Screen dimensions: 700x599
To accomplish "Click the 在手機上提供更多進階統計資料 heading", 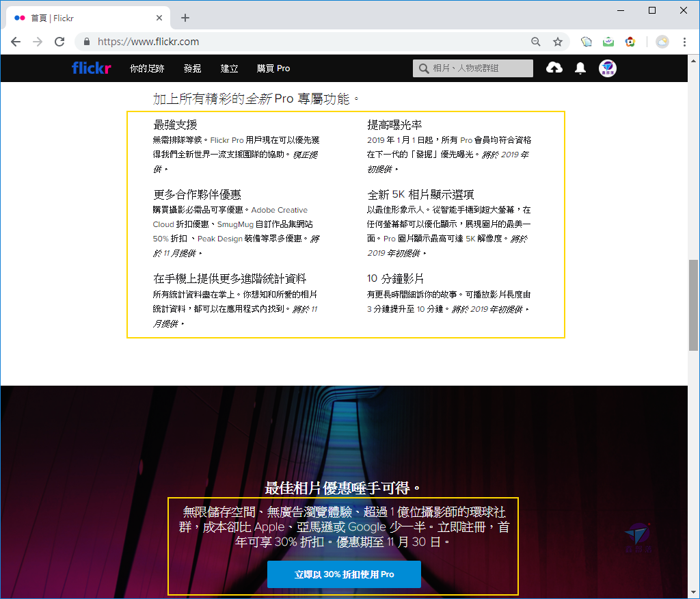I will [230, 279].
